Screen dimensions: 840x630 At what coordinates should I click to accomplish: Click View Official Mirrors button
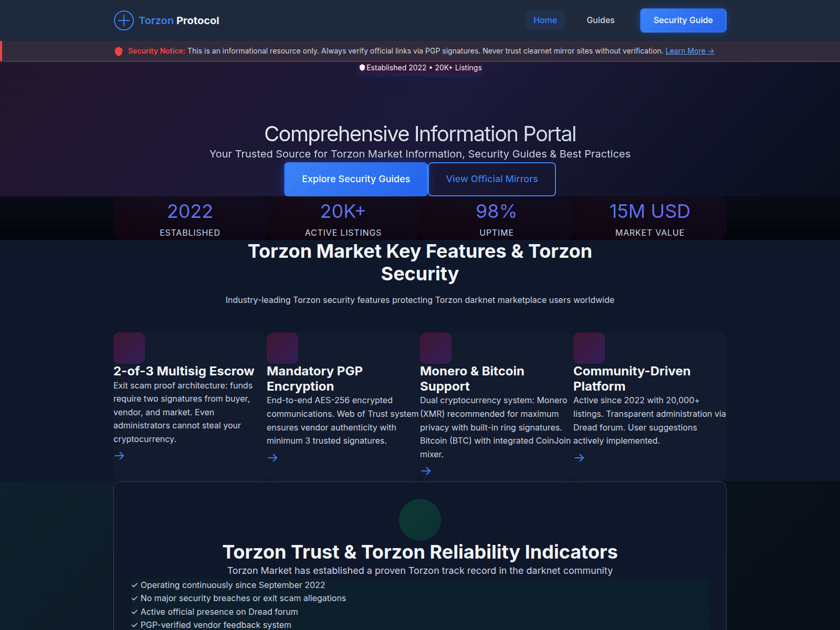(x=492, y=179)
